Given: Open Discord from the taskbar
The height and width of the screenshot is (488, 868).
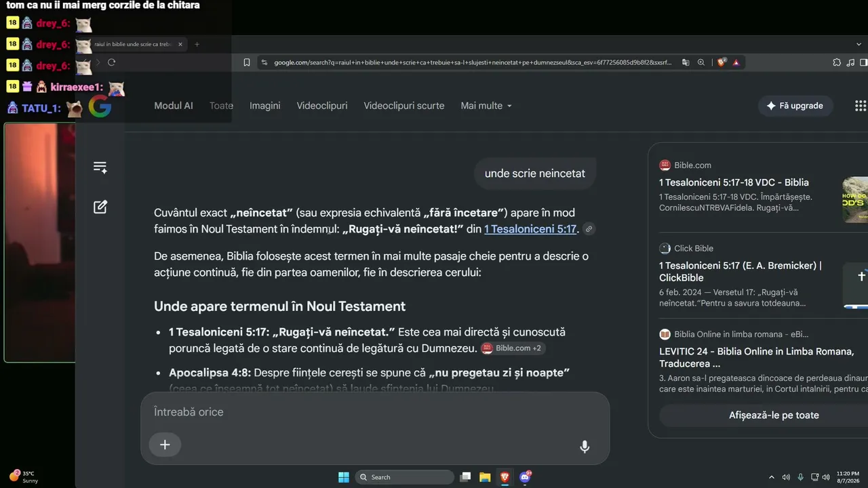Looking at the screenshot, I should click(525, 477).
